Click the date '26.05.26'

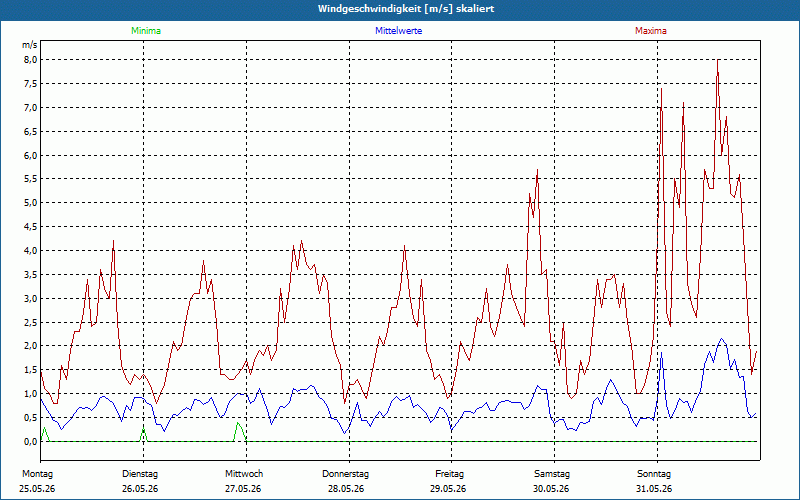click(x=140, y=489)
